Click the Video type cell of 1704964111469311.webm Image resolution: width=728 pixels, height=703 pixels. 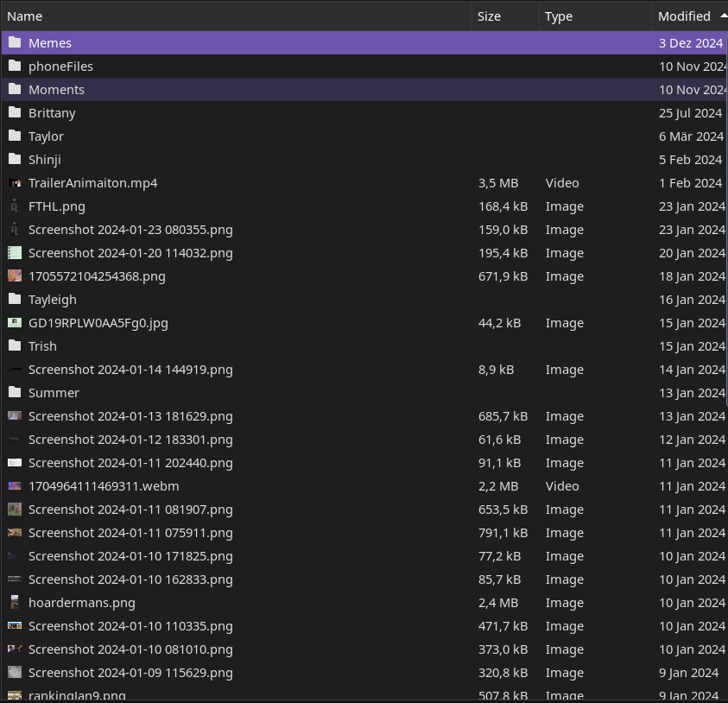pyautogui.click(x=562, y=486)
